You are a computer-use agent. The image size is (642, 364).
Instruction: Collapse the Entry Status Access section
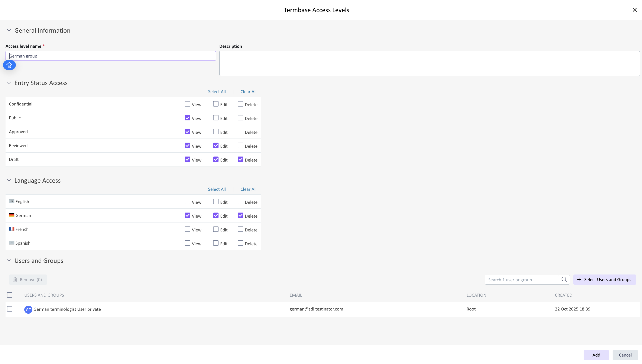pyautogui.click(x=9, y=83)
